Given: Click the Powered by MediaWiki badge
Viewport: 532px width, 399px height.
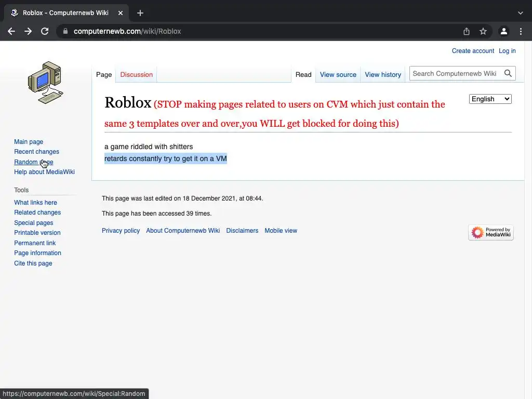Looking at the screenshot, I should (491, 232).
